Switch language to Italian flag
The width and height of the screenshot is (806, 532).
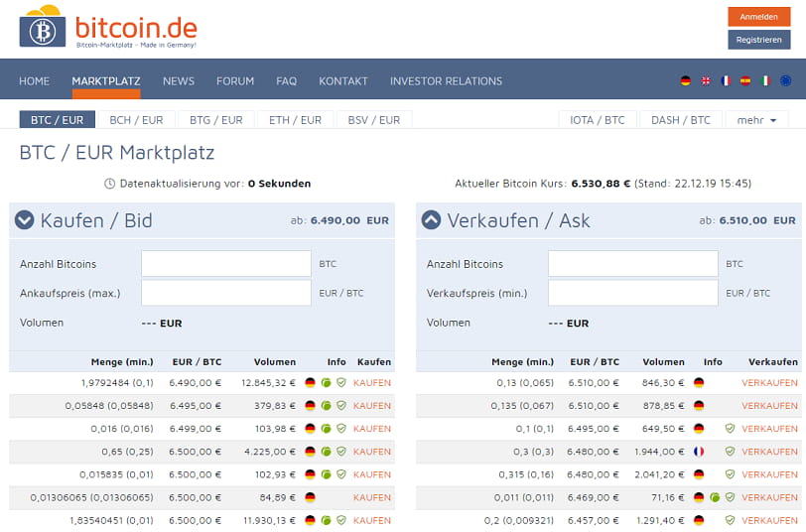[765, 80]
